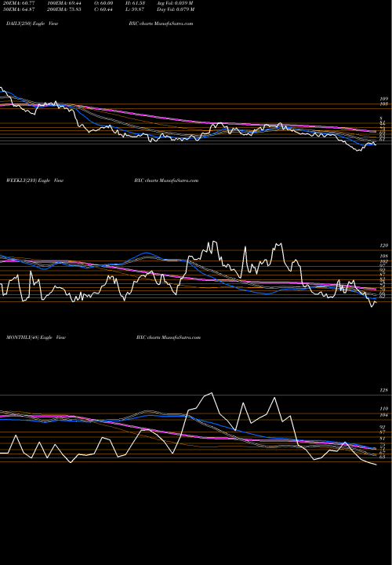Screen dimensions: 392x565
Task: Click the MONTHLY(48) Eagle View title
Action: (x=35, y=337)
